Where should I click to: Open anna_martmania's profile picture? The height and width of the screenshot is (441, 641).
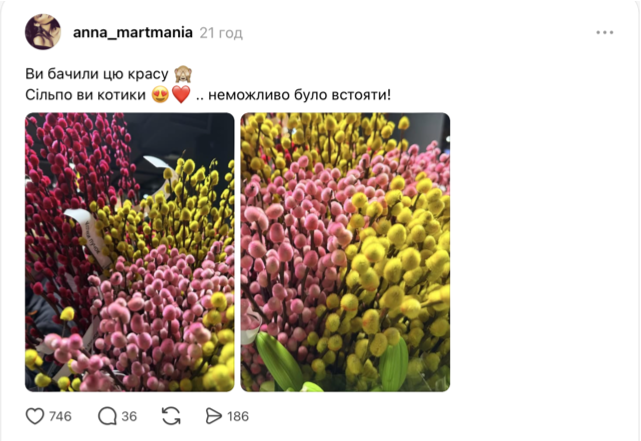pos(43,32)
